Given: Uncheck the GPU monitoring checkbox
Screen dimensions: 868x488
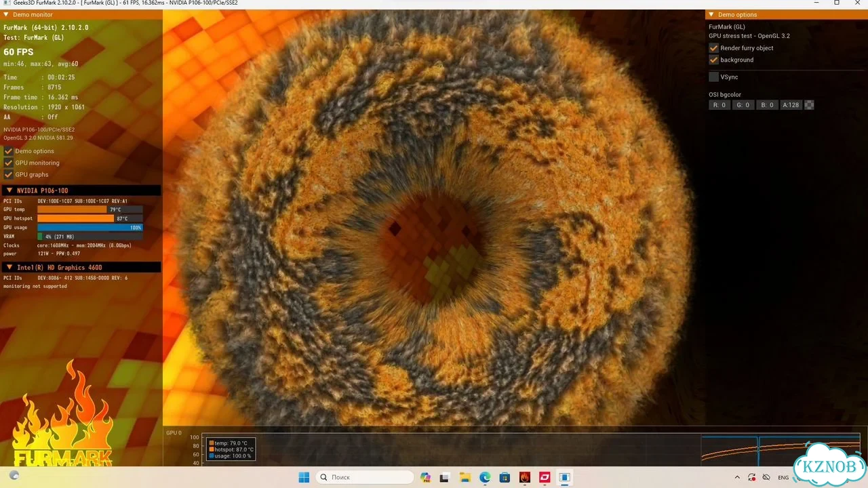Looking at the screenshot, I should (8, 163).
